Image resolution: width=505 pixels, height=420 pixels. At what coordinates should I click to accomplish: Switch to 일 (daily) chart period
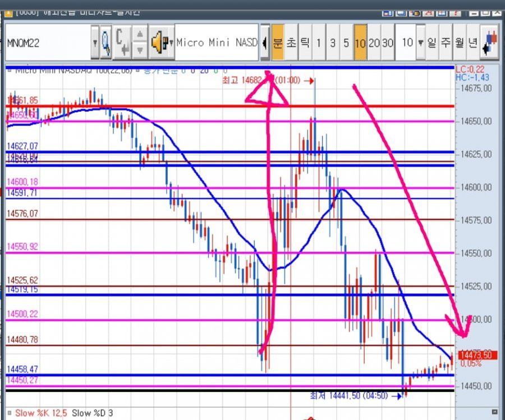(x=432, y=43)
